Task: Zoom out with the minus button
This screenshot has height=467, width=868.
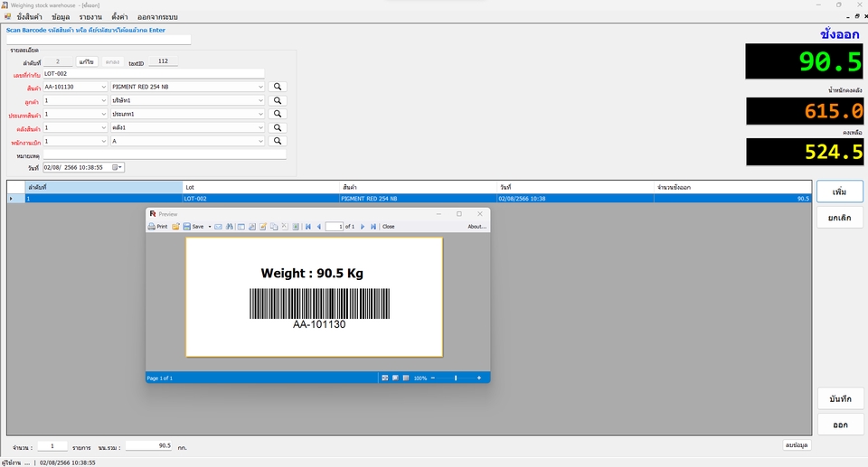Action: (433, 378)
